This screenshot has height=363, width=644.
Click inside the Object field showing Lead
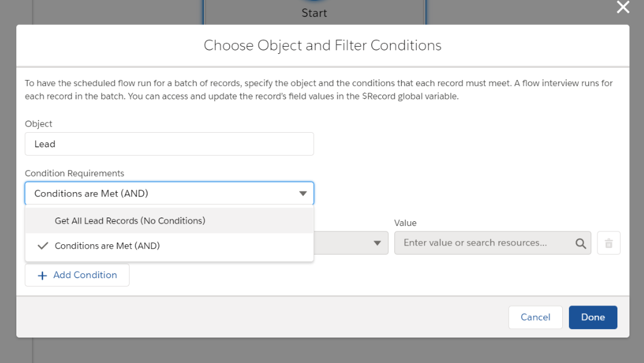pyautogui.click(x=169, y=144)
